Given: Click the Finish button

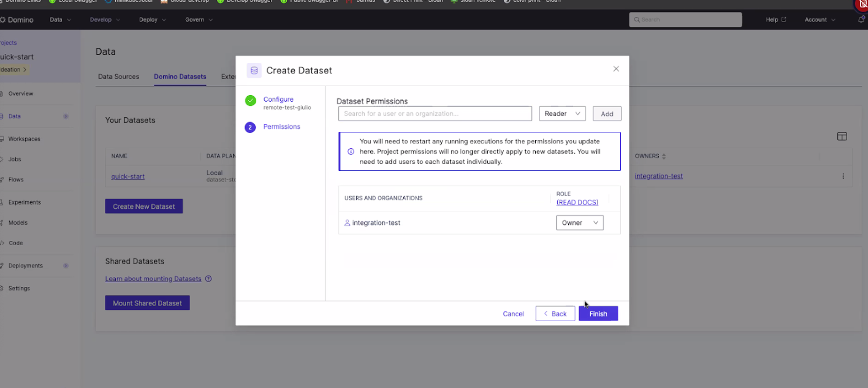Looking at the screenshot, I should click(598, 313).
